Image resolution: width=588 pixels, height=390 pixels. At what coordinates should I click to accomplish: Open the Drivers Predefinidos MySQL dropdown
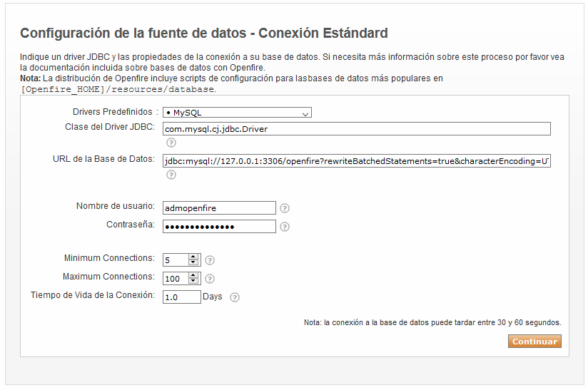[x=237, y=113]
